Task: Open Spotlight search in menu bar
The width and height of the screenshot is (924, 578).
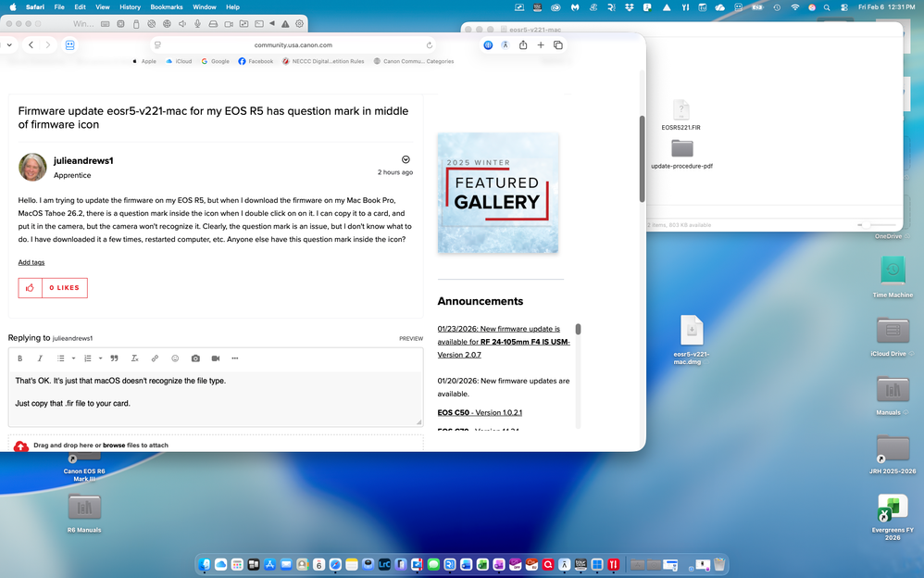Action: click(x=827, y=7)
